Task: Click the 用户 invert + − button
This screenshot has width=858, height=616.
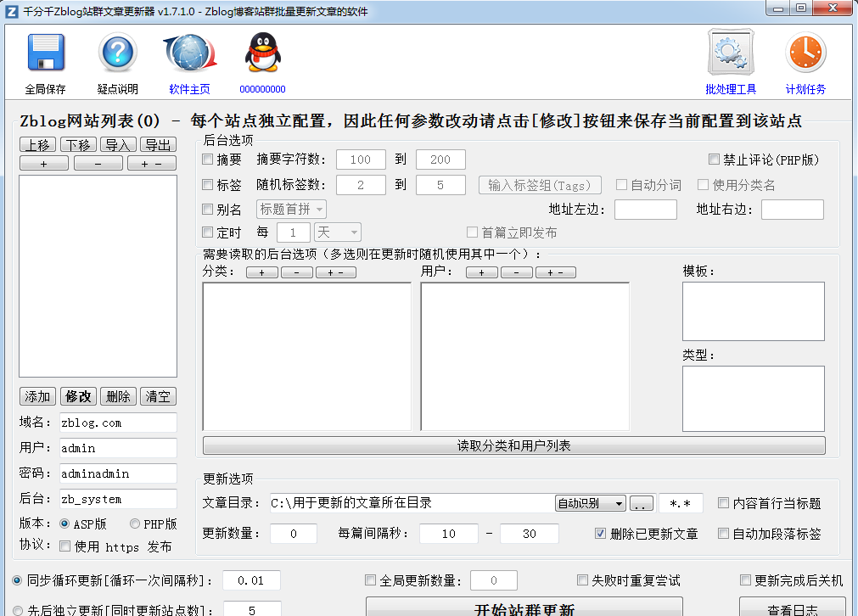Action: point(555,272)
